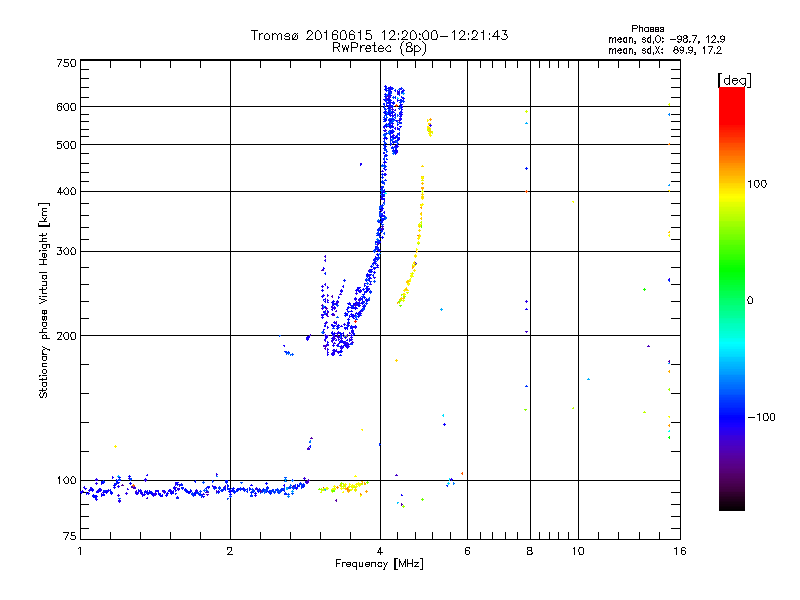Screen dimensions: 800x600
Task: Click y-axis tick label '100'
Action: click(x=66, y=480)
